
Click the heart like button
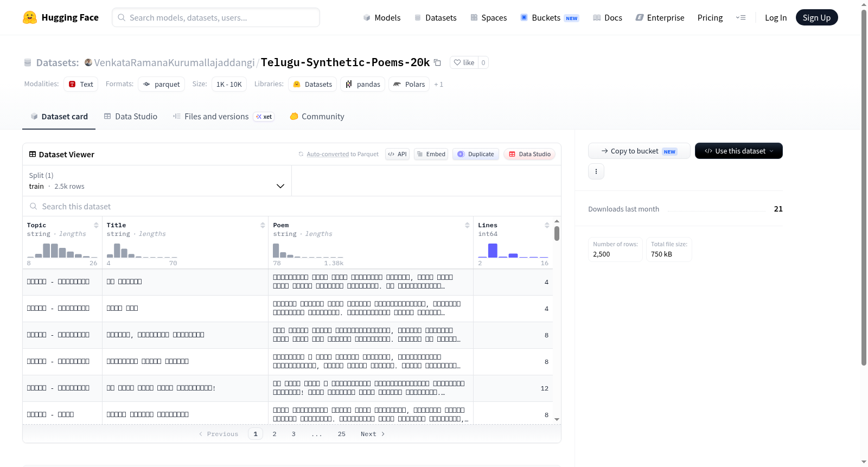click(x=464, y=62)
